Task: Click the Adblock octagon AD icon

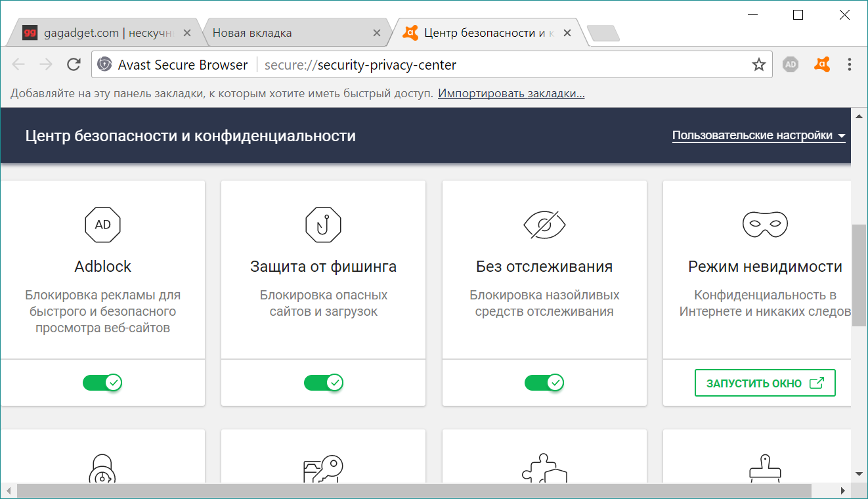Action: (x=102, y=225)
